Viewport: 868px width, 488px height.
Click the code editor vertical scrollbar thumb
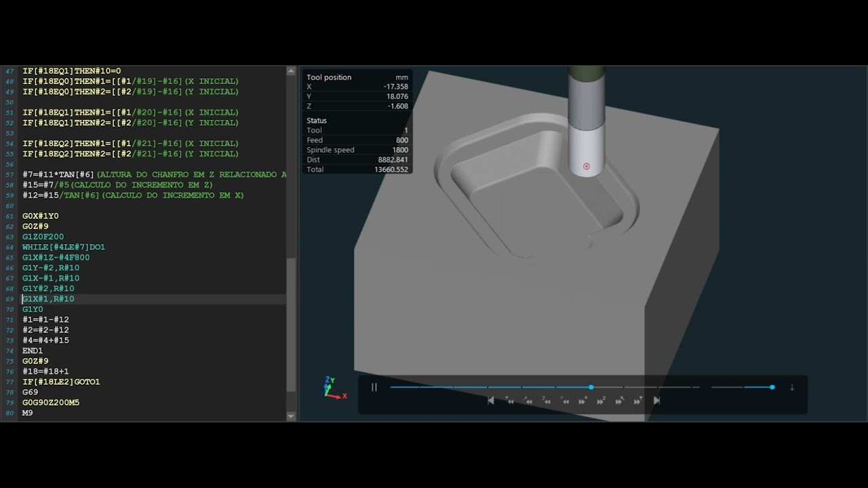(x=291, y=325)
